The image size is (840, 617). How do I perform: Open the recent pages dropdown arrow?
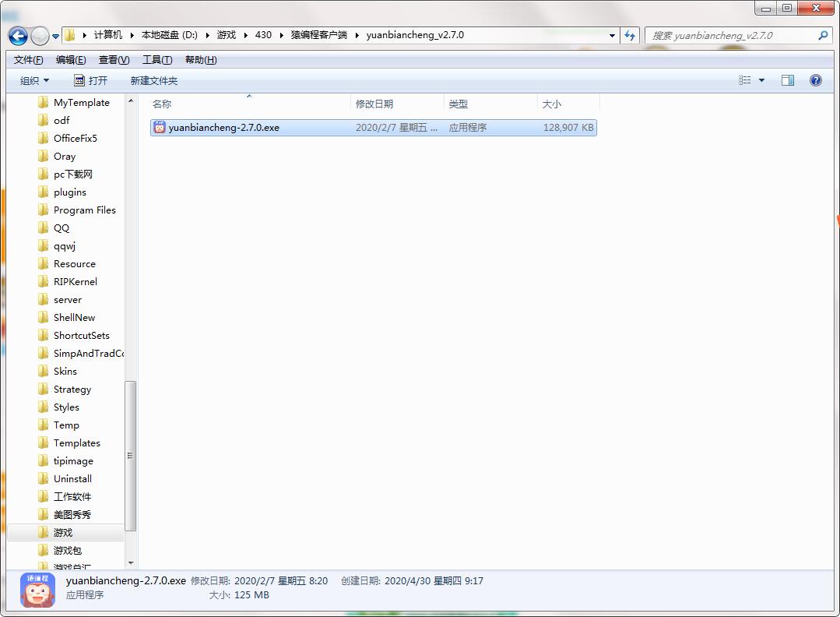click(56, 37)
